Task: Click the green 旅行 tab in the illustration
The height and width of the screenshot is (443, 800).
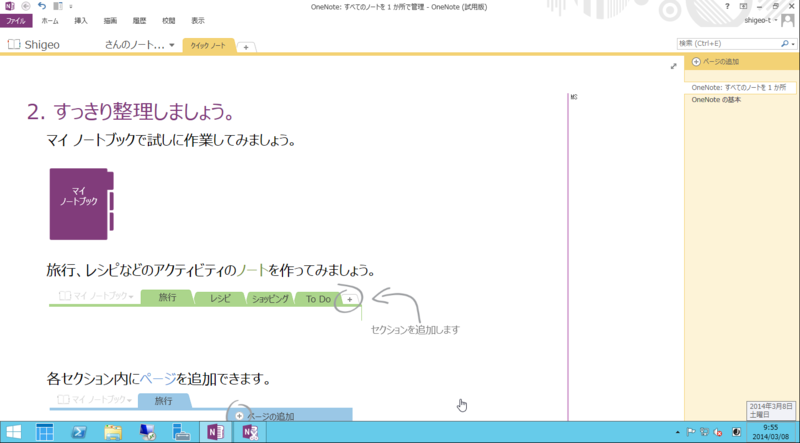Action: (x=167, y=297)
